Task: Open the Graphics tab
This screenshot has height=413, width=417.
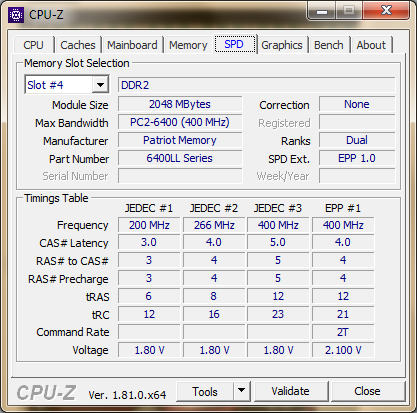Action: click(282, 45)
